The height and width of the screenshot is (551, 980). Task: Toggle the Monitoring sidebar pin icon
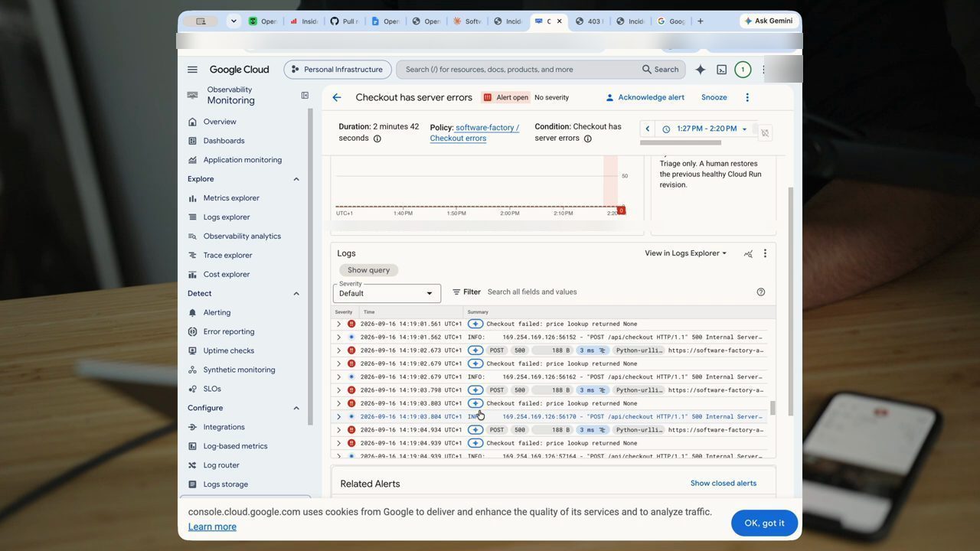(x=305, y=96)
